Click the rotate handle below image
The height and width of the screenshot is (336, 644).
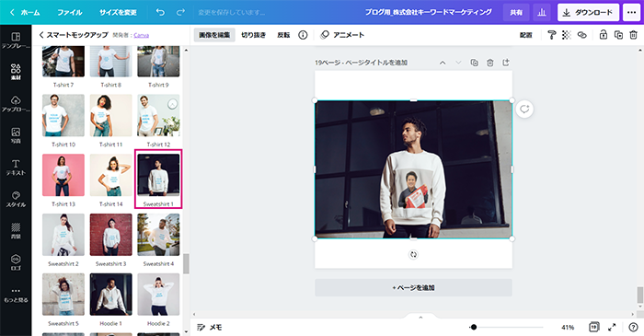[x=413, y=255]
